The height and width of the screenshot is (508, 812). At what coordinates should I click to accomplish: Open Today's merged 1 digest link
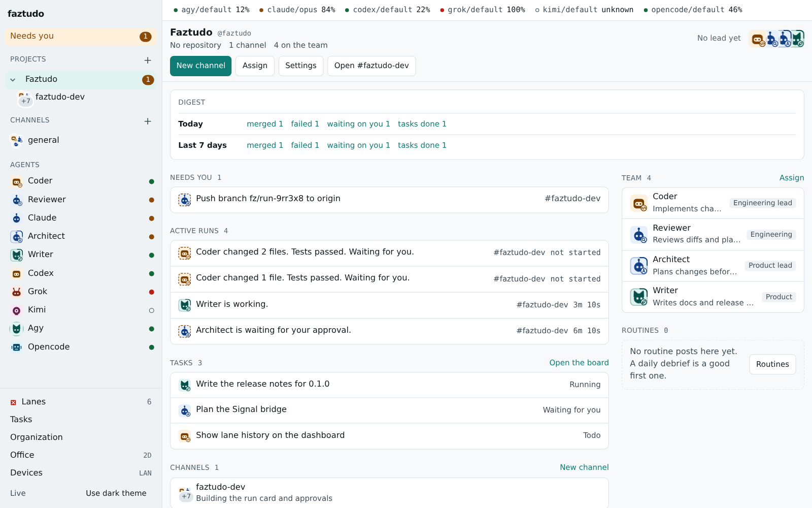pos(265,124)
